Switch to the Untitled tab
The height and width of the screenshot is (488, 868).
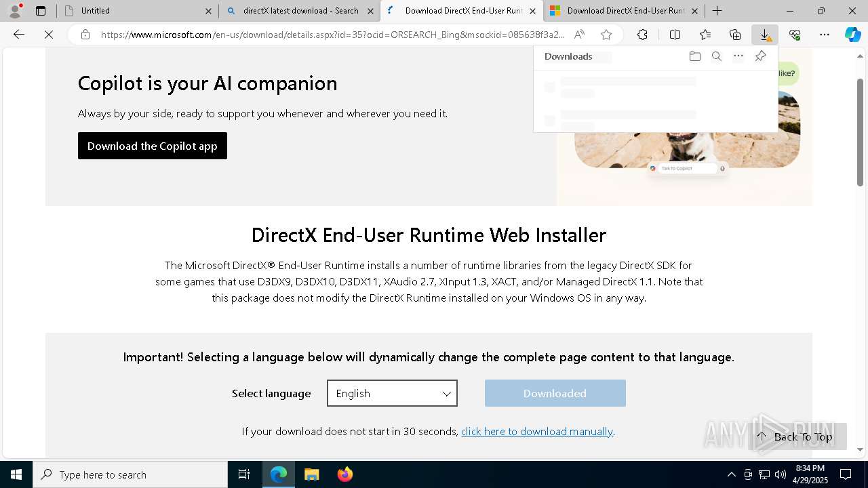(x=136, y=11)
